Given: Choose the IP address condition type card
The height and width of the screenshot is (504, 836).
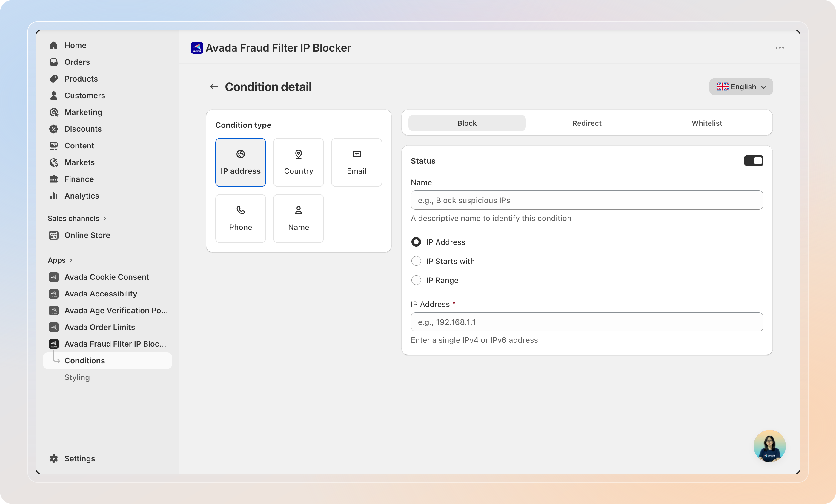Looking at the screenshot, I should (241, 162).
